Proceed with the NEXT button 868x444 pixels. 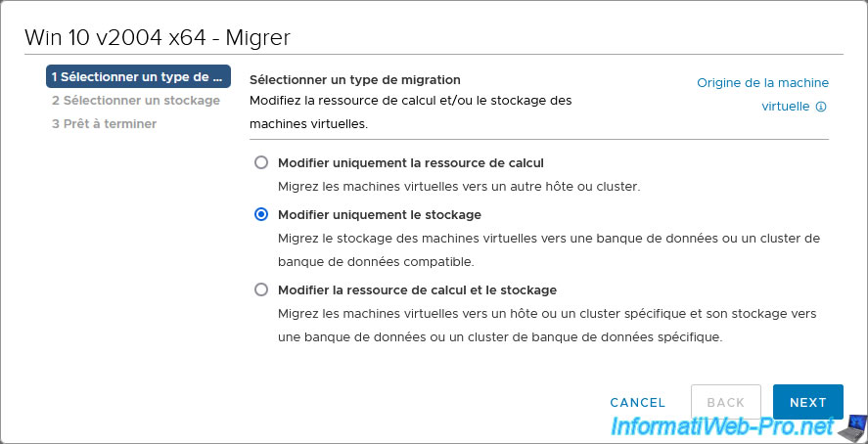coord(807,402)
